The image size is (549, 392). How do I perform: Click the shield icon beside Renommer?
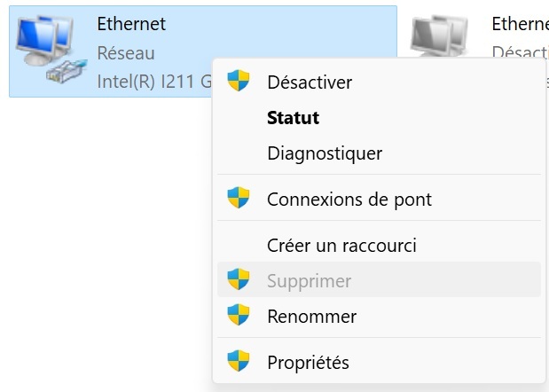[239, 314]
